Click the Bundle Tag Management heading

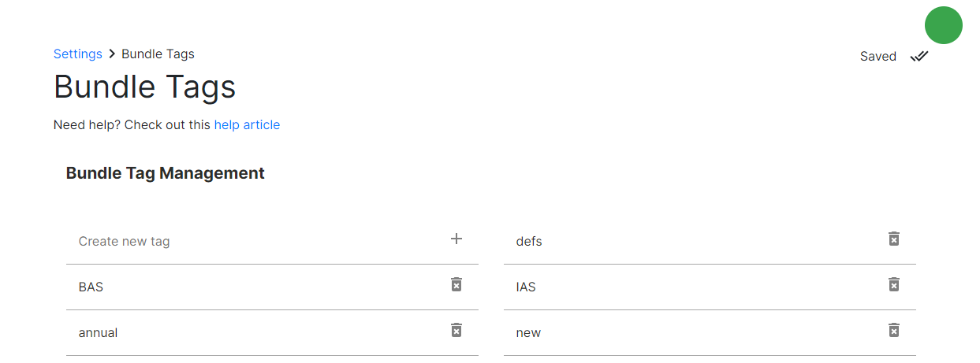(165, 173)
